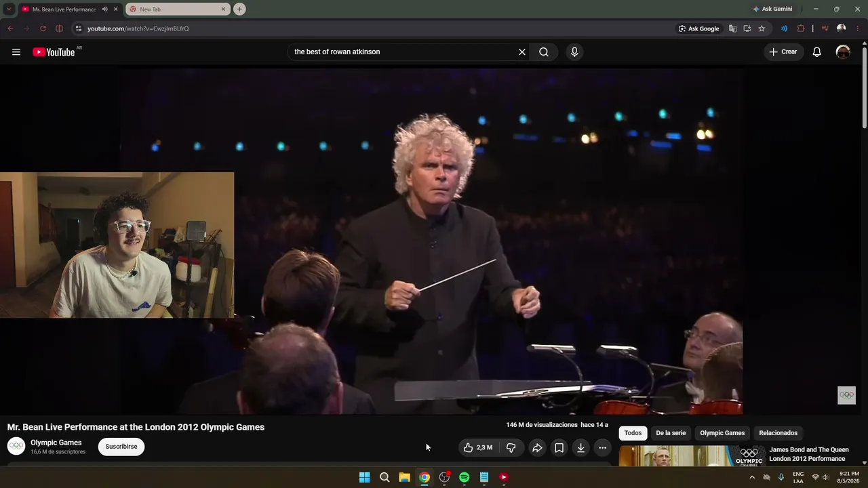868x488 pixels.
Task: Open Chrome side panel icon
Action: point(59,28)
